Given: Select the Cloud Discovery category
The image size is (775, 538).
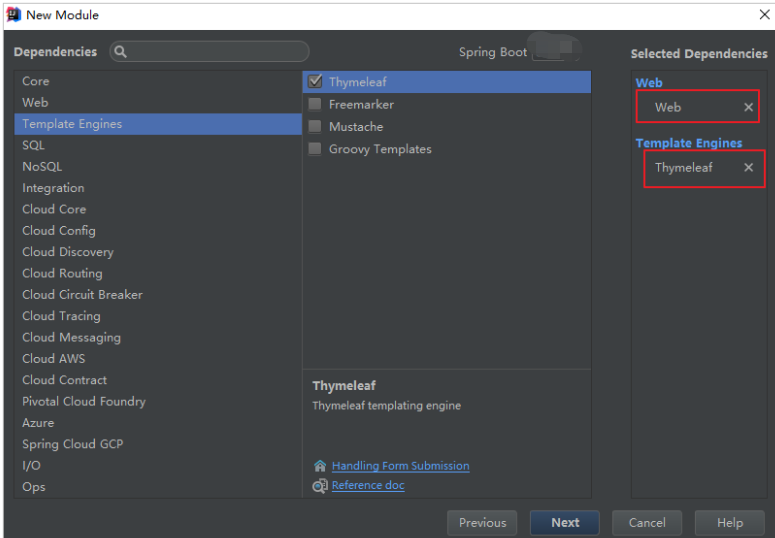Looking at the screenshot, I should [68, 252].
